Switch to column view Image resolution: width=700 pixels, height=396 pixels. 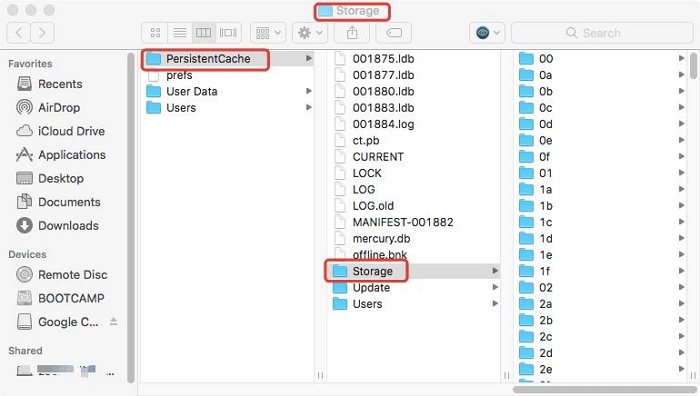pos(204,33)
